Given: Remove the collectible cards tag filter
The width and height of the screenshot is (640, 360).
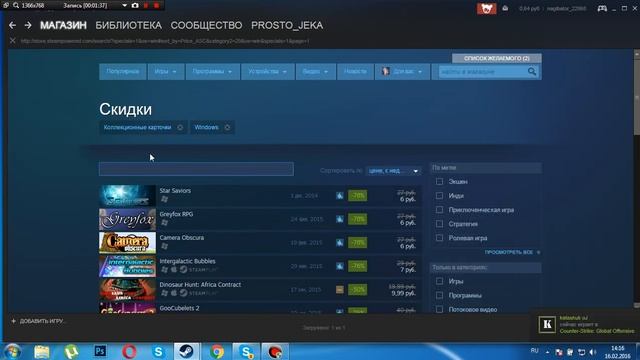Looking at the screenshot, I should [x=180, y=127].
